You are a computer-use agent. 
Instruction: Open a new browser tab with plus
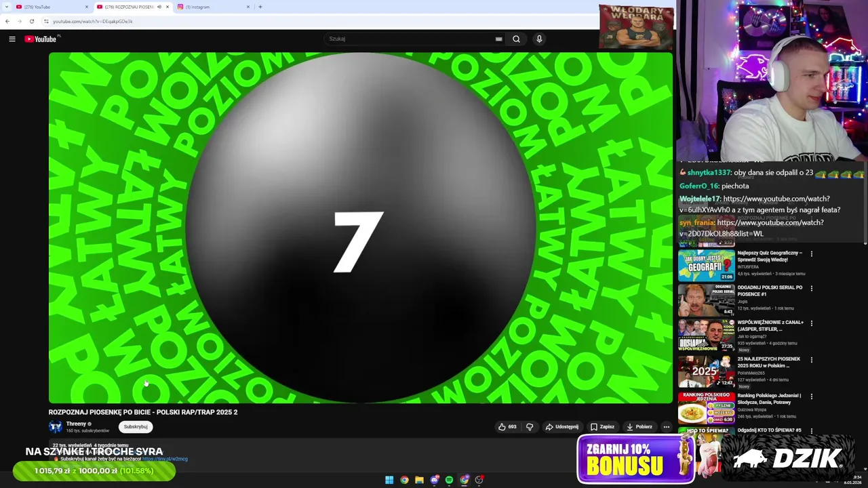coord(260,7)
